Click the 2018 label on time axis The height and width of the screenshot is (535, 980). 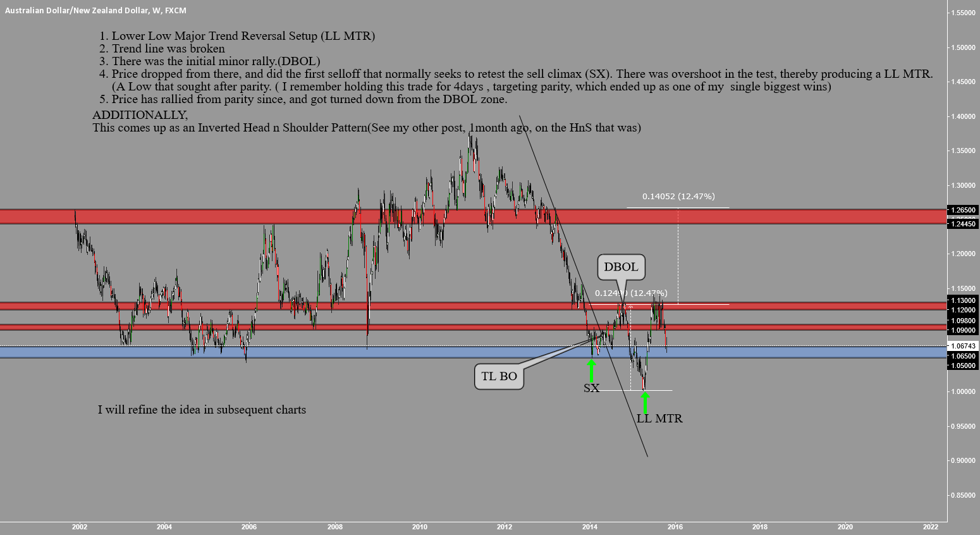point(760,526)
